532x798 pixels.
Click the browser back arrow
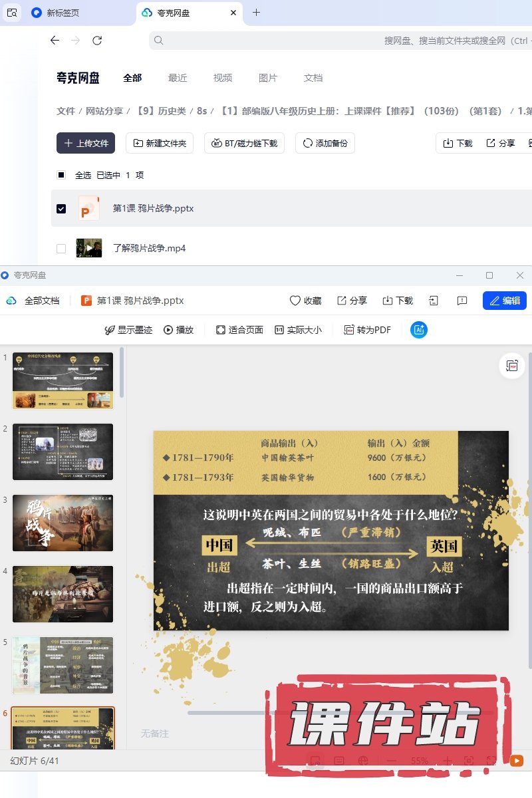click(55, 41)
